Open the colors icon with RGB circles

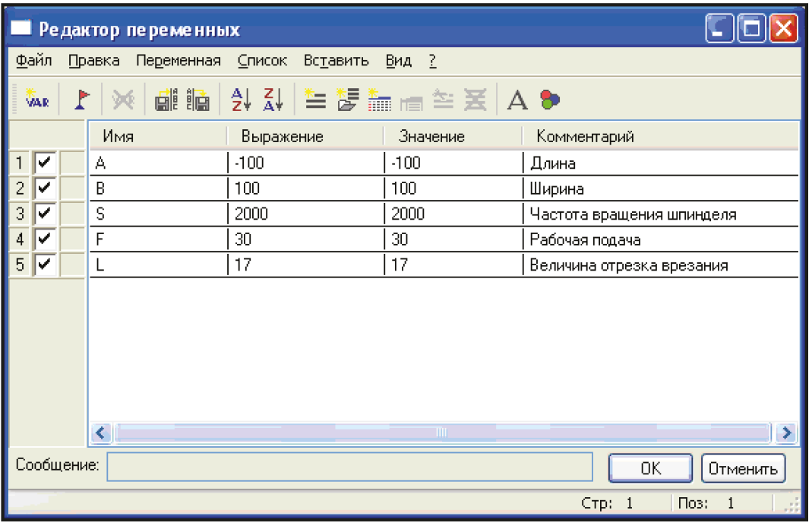pos(549,100)
